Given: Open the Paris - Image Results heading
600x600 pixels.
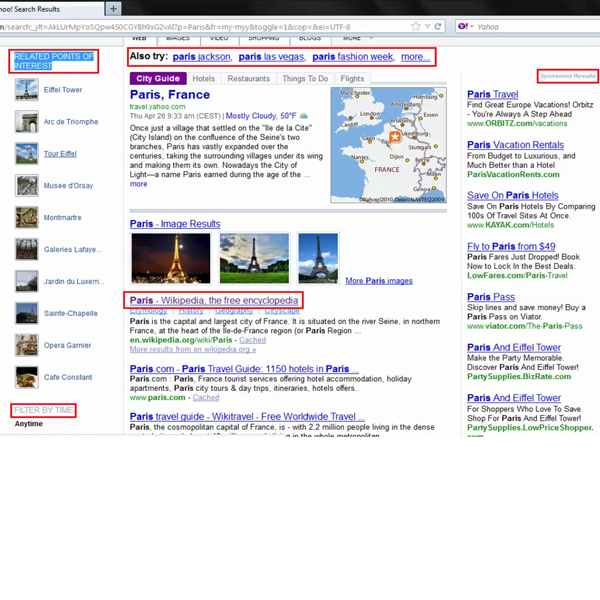Looking at the screenshot, I should pyautogui.click(x=175, y=224).
